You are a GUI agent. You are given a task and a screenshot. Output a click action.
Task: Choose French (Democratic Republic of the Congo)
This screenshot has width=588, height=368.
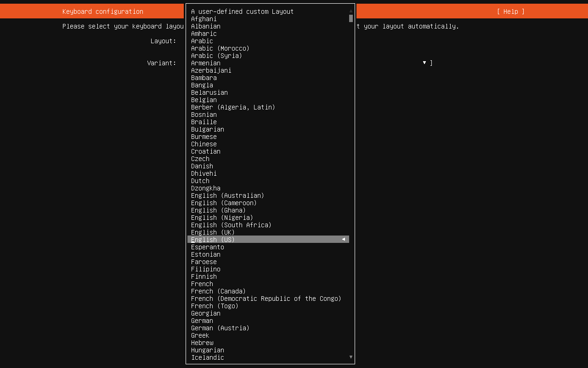pos(266,299)
